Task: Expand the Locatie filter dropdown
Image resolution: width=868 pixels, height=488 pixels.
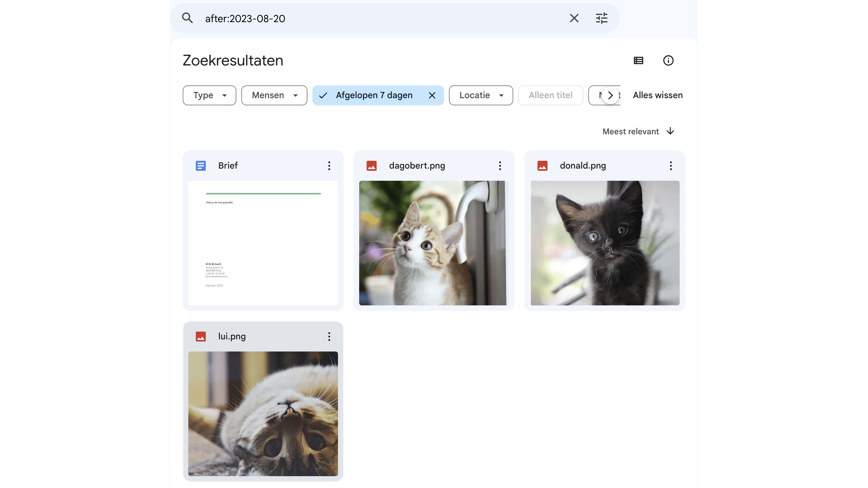Action: point(480,96)
